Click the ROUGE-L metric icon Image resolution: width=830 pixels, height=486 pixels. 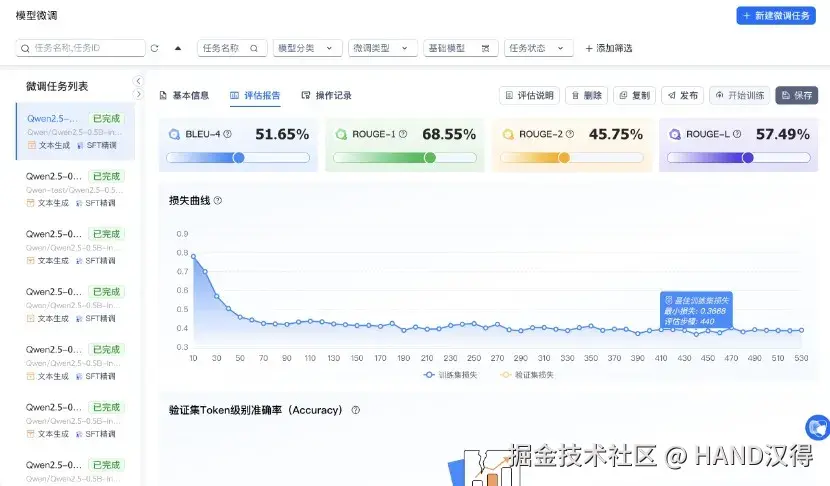tap(675, 134)
